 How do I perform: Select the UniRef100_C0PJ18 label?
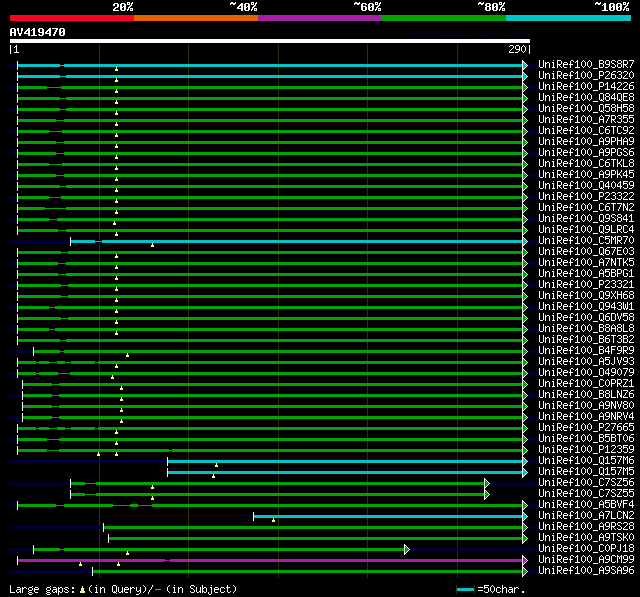click(586, 549)
